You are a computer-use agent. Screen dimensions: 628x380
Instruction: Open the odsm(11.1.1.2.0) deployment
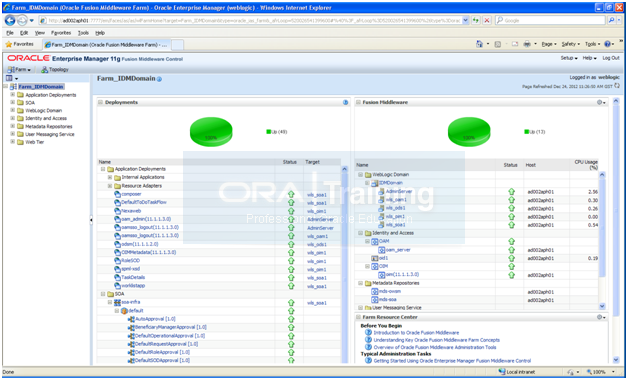(x=140, y=244)
